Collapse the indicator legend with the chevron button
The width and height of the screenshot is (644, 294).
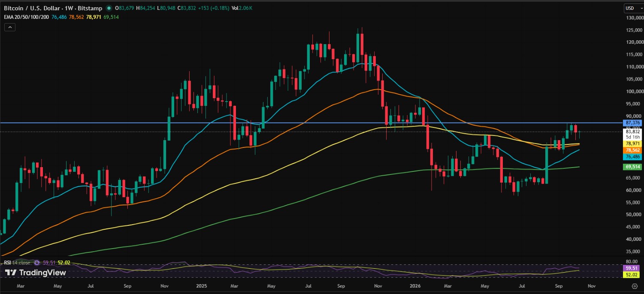[10, 27]
